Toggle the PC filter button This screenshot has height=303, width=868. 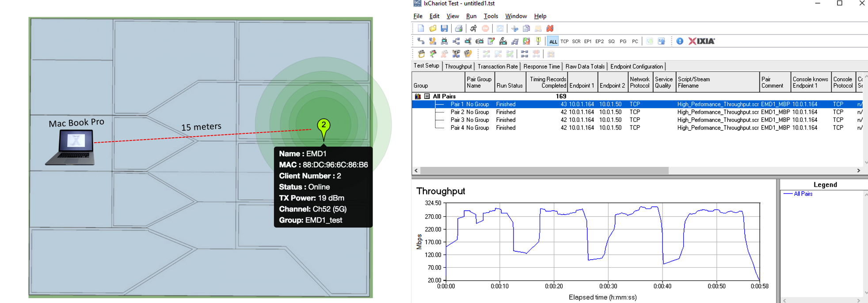[635, 41]
